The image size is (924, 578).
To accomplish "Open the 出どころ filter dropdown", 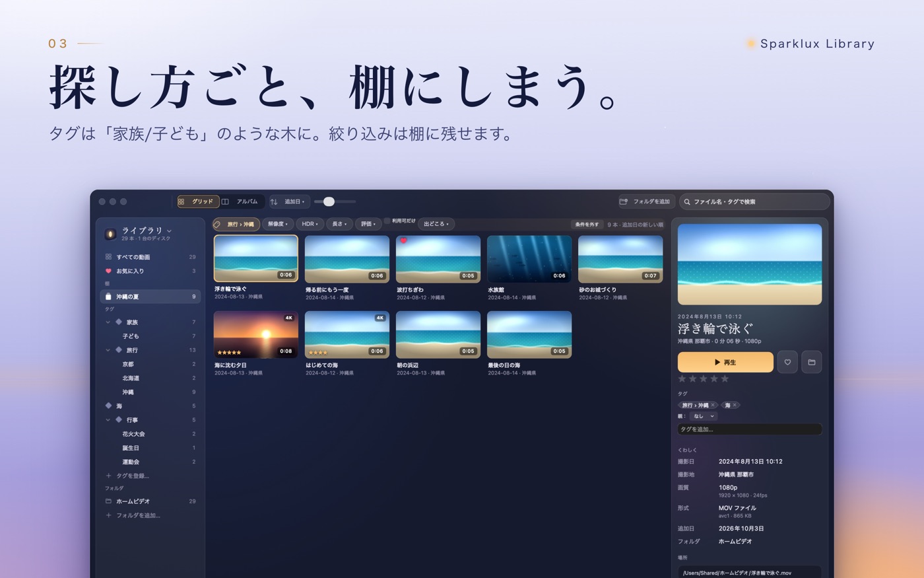I will [x=436, y=225].
